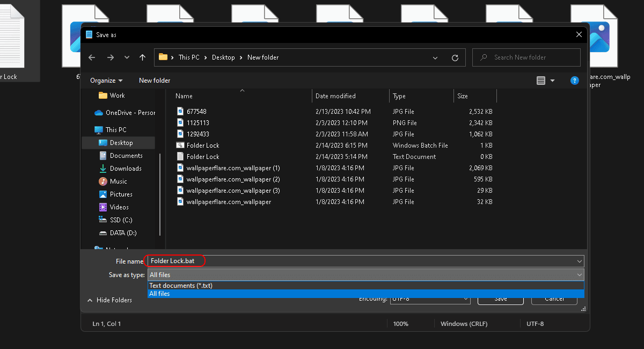
Task: Open the Recent locations dropdown chevron
Action: 127,57
